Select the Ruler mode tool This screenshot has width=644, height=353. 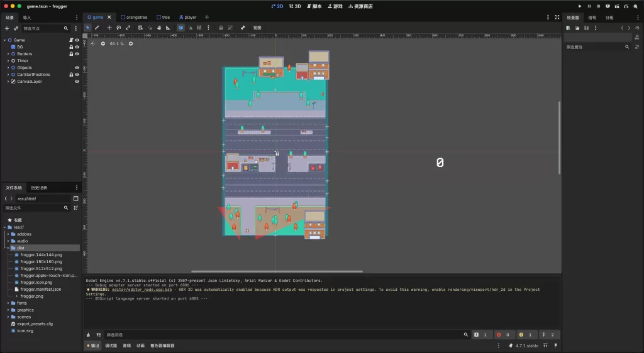click(x=168, y=28)
